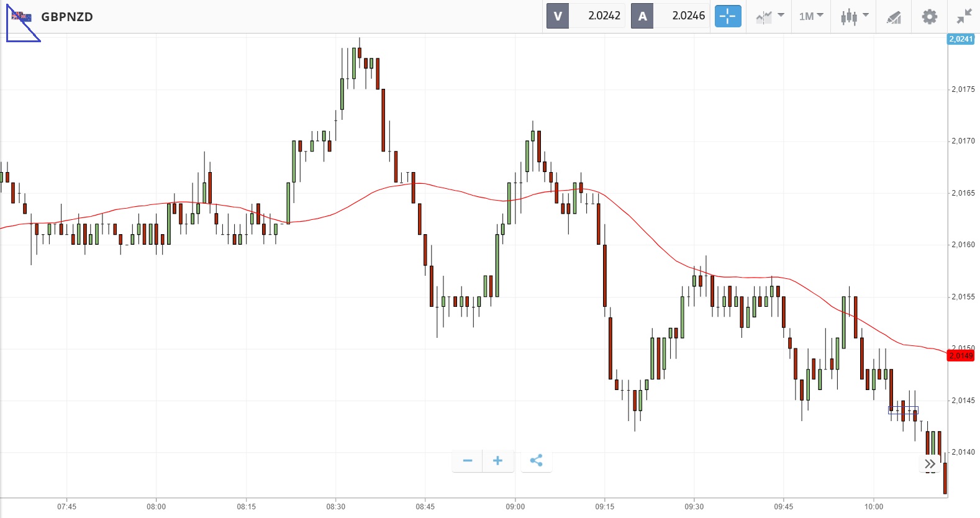The height and width of the screenshot is (518, 980).
Task: Click the red 2,0149 moving average label
Action: (x=961, y=356)
